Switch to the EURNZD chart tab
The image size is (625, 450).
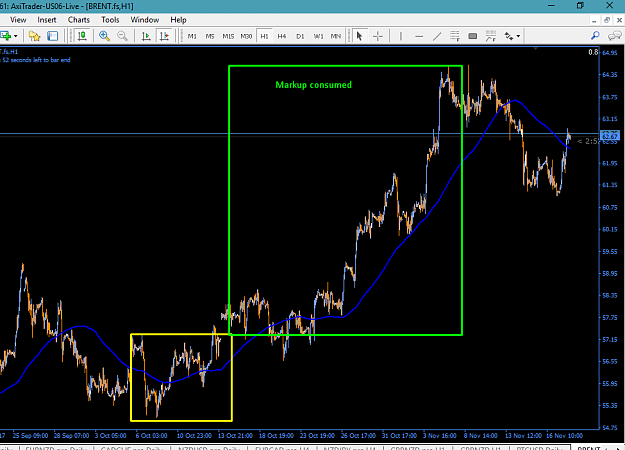pyautogui.click(x=56, y=448)
